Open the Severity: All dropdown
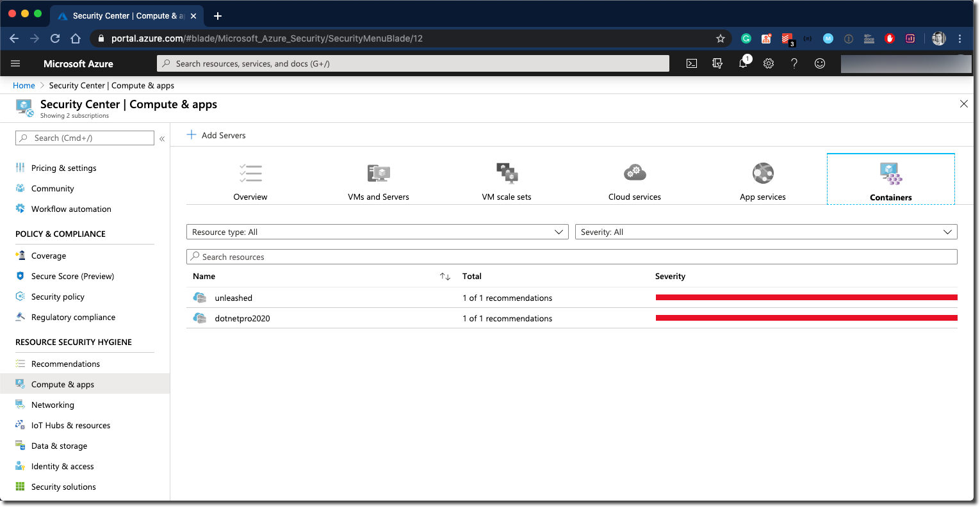The image size is (980, 507). click(766, 232)
